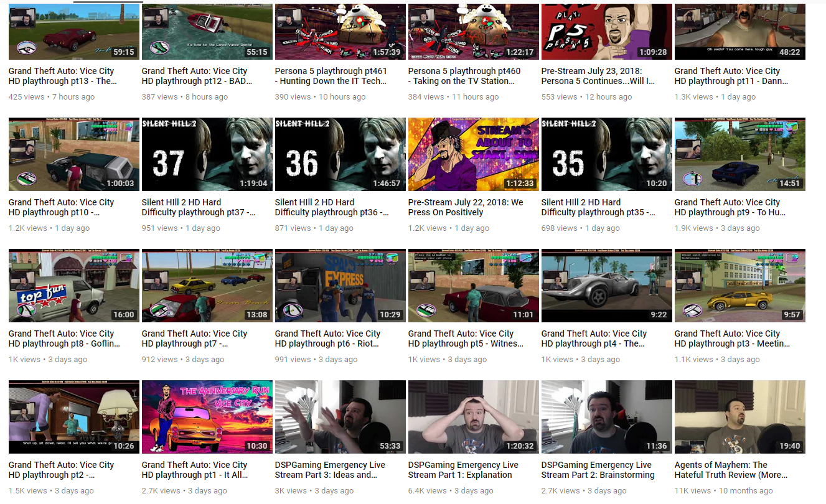Viewport: 826px width, 504px height.
Task: Click the Silent Hill 2 thumbnail numbered 35
Action: [607, 154]
